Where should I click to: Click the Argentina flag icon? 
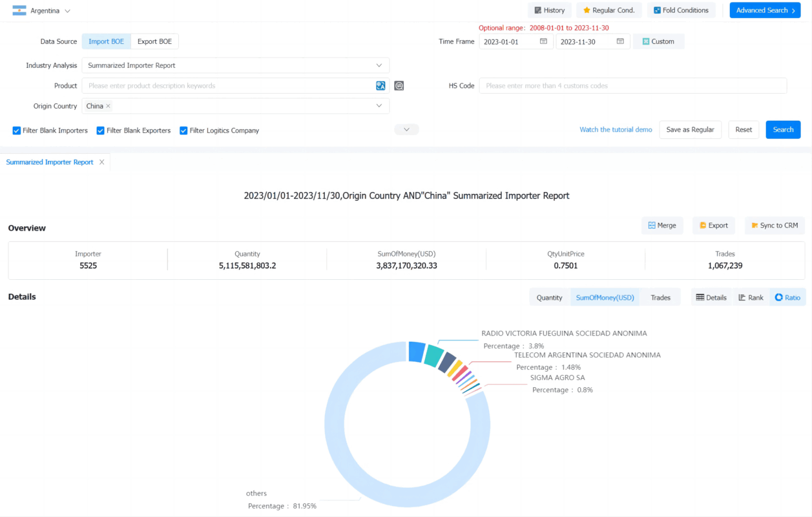(x=19, y=11)
